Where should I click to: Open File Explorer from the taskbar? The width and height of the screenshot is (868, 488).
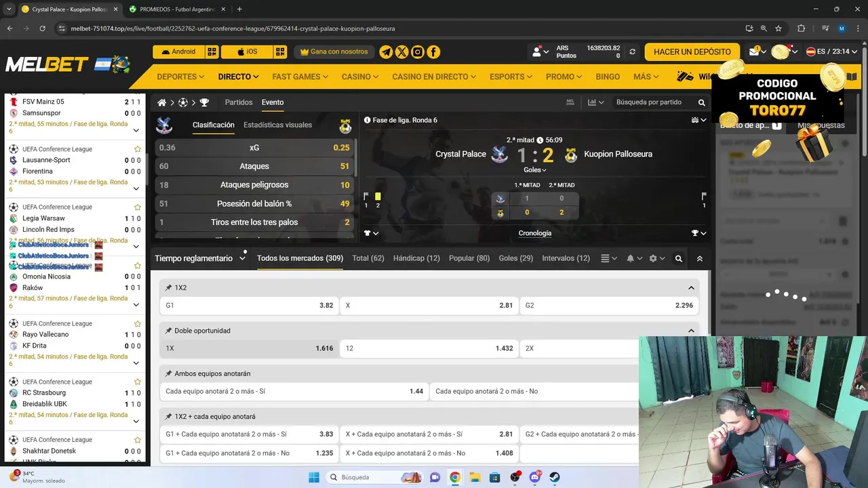pos(475,477)
